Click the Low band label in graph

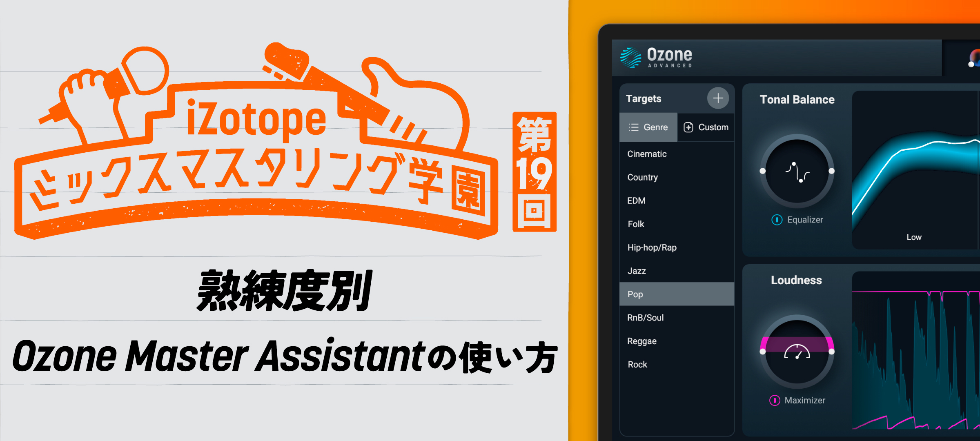tap(914, 237)
